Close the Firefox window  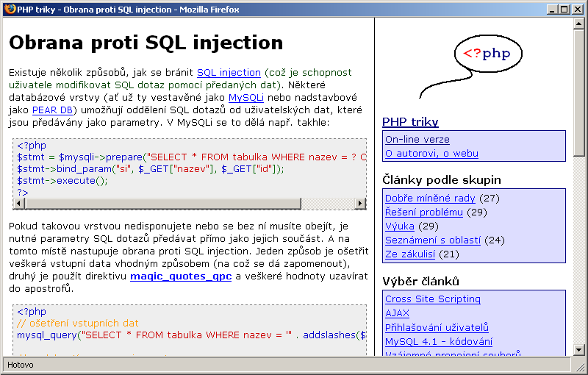pos(578,10)
